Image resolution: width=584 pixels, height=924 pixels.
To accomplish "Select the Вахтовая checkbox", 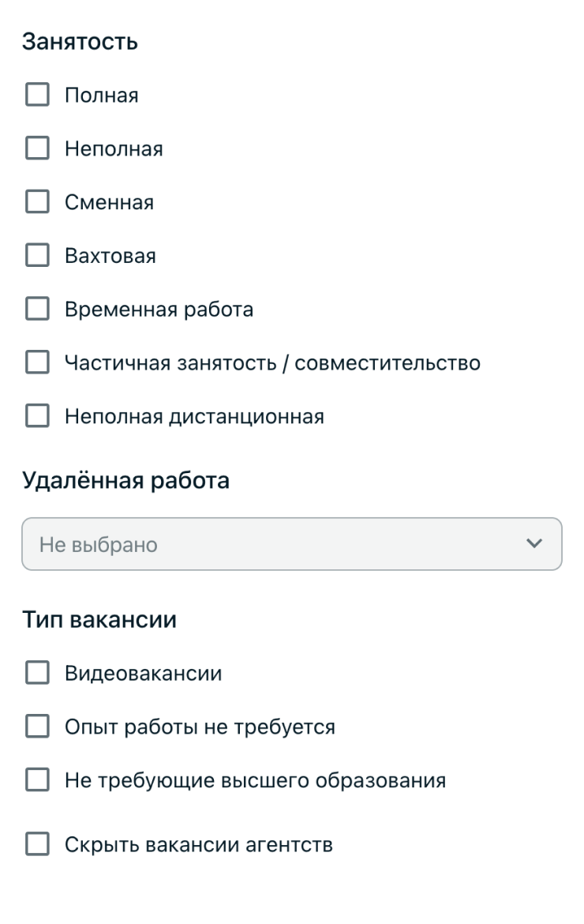I will (x=37, y=255).
